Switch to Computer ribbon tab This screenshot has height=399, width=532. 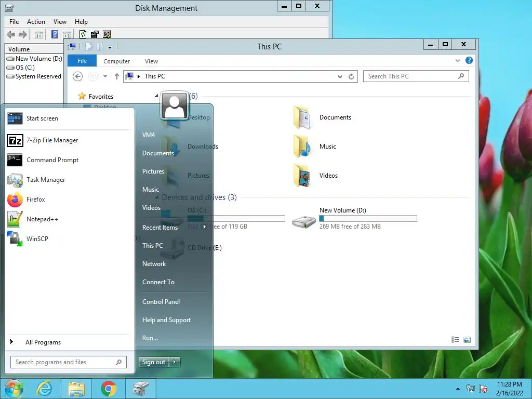click(x=117, y=61)
